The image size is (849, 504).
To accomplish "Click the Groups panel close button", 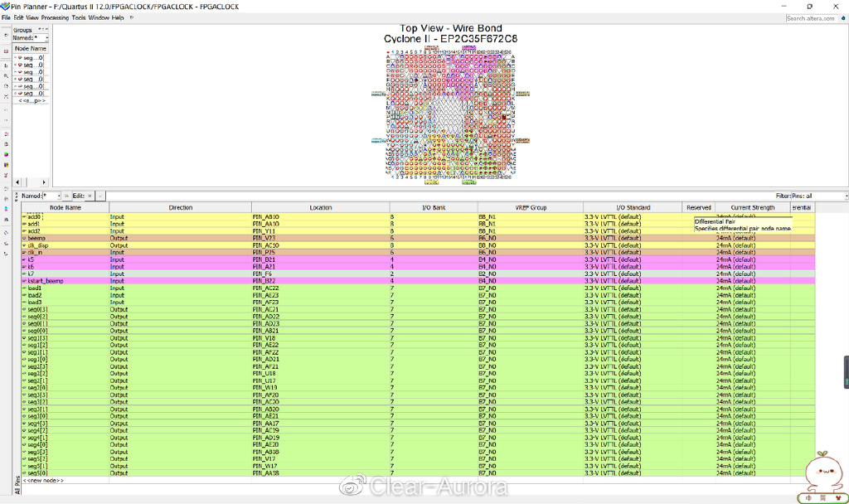I will [46, 29].
